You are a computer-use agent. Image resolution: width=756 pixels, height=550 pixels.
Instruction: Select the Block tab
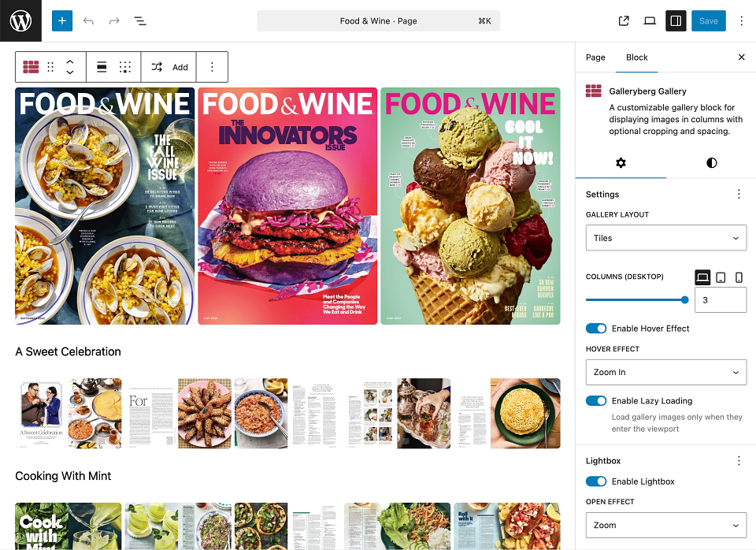636,58
